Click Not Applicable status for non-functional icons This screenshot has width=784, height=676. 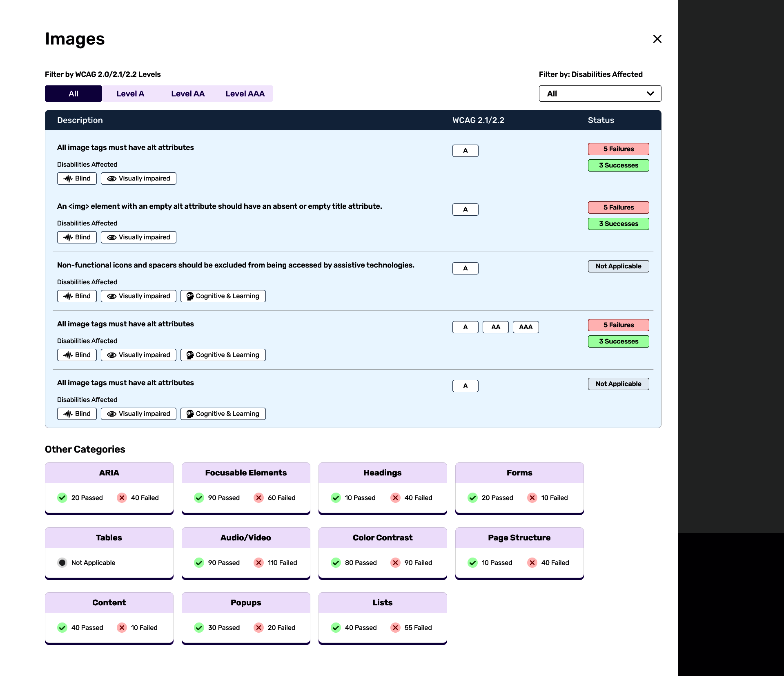click(618, 266)
